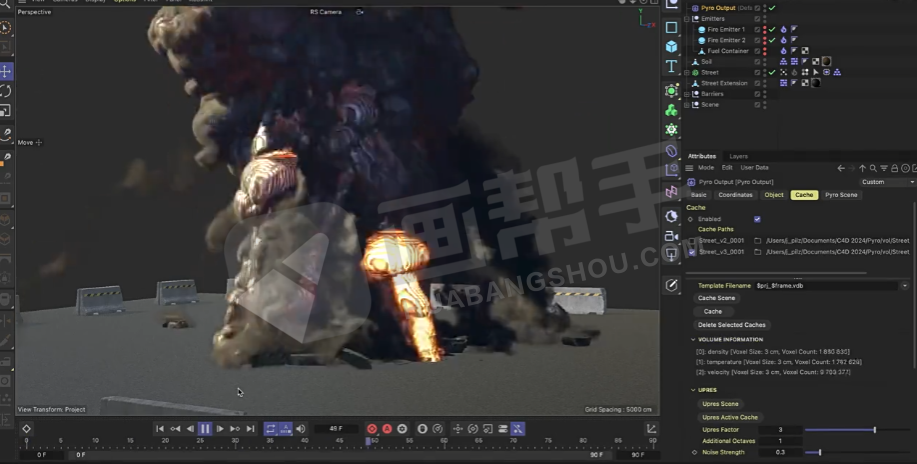Toggle loop playback mode button
The image size is (917, 464).
tap(271, 429)
